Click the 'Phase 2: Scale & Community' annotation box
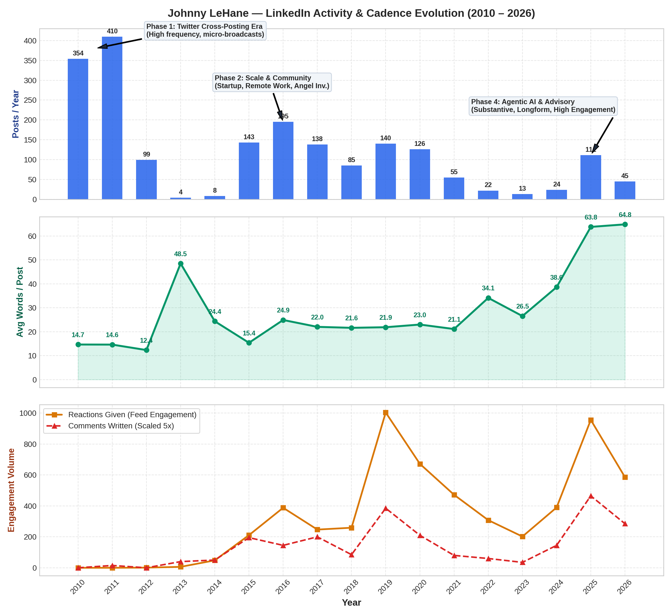Screen dimensions: 672x616 (272, 82)
